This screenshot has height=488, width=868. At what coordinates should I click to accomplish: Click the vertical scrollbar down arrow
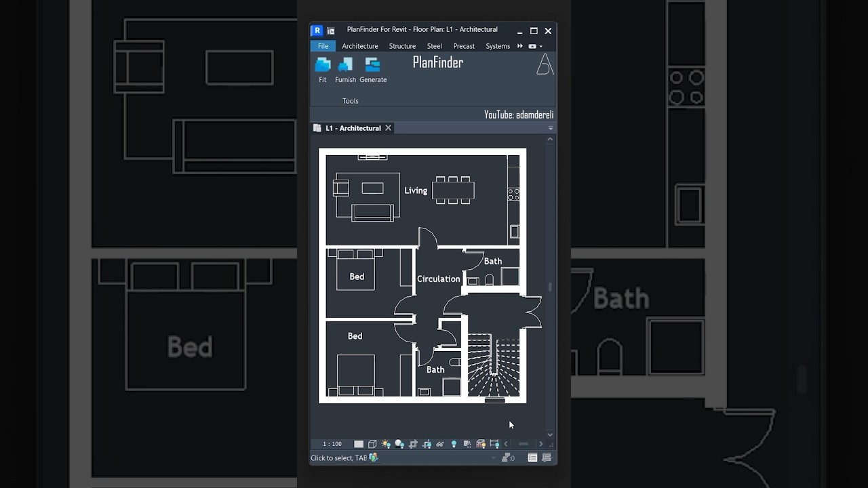pos(550,434)
